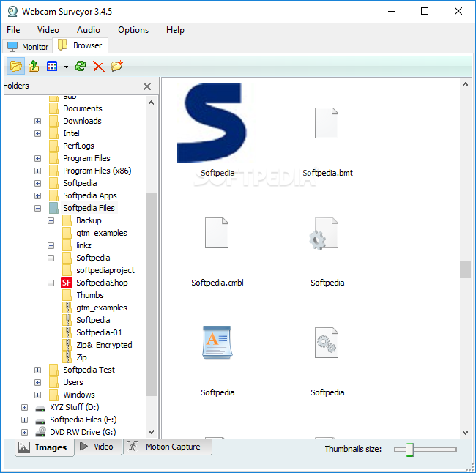Image resolution: width=476 pixels, height=473 pixels.
Task: Expand the Users folder
Action: 37,382
